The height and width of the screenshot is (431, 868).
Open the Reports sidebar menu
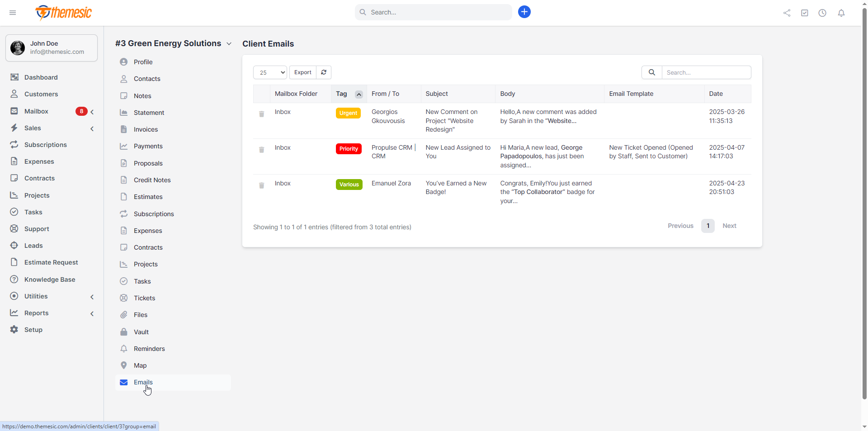(x=36, y=313)
